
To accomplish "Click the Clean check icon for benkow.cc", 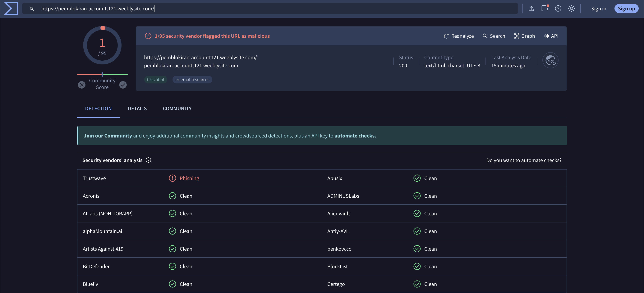I will [417, 249].
